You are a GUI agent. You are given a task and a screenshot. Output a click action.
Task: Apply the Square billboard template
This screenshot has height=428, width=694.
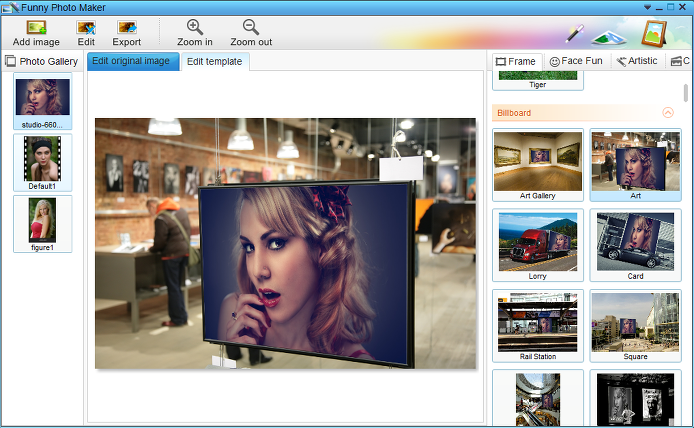[636, 326]
